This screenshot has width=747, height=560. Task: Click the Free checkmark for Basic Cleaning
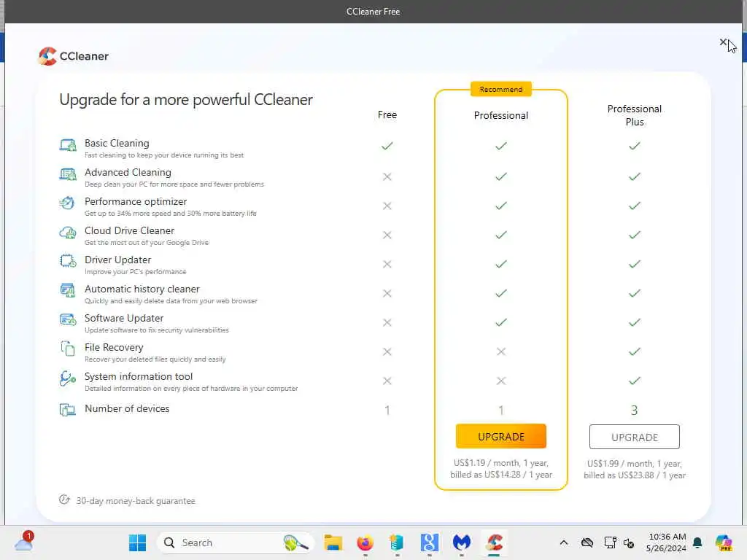tap(387, 146)
